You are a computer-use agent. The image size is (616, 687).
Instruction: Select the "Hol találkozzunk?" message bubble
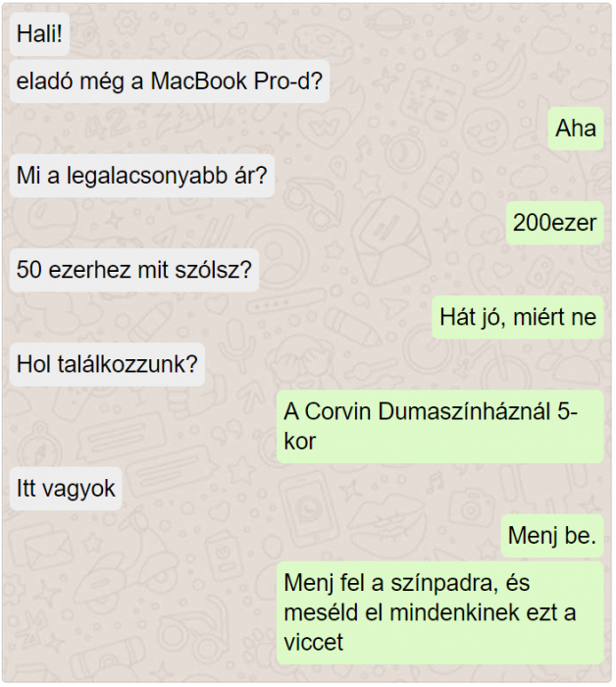click(x=107, y=364)
